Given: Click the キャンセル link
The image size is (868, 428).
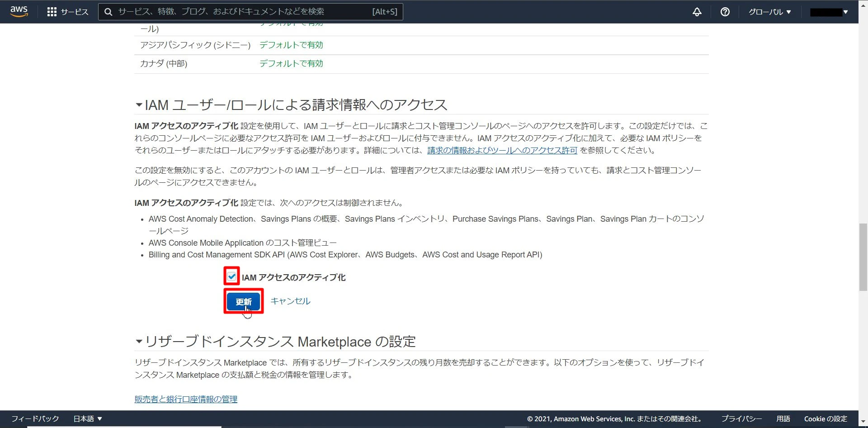Looking at the screenshot, I should click(x=290, y=301).
